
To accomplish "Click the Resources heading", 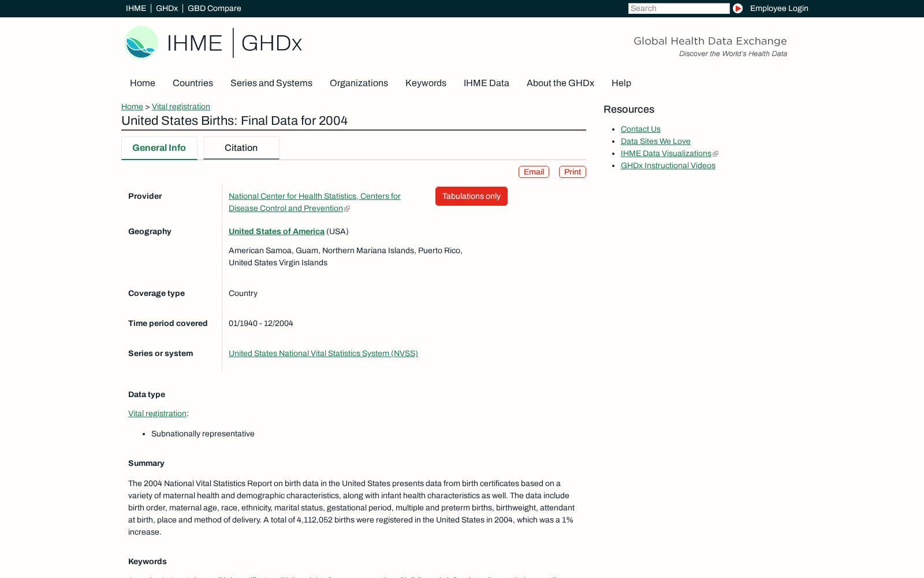I will (x=629, y=109).
